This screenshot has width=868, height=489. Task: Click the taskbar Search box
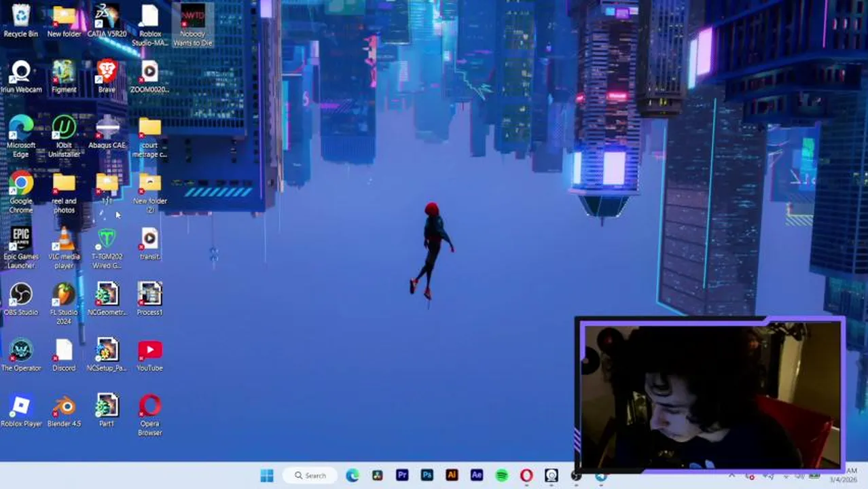310,475
